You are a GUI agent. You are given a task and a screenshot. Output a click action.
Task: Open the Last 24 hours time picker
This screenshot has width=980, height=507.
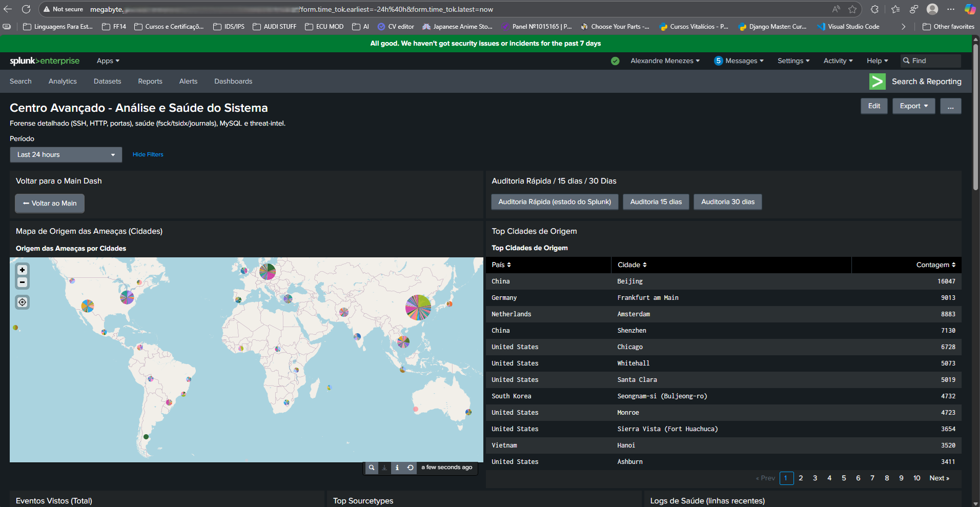66,155
